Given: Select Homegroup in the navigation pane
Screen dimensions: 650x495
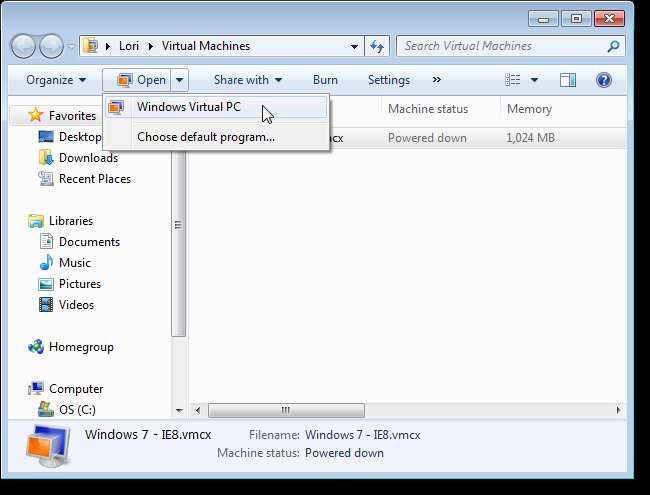Looking at the screenshot, I should pos(81,347).
